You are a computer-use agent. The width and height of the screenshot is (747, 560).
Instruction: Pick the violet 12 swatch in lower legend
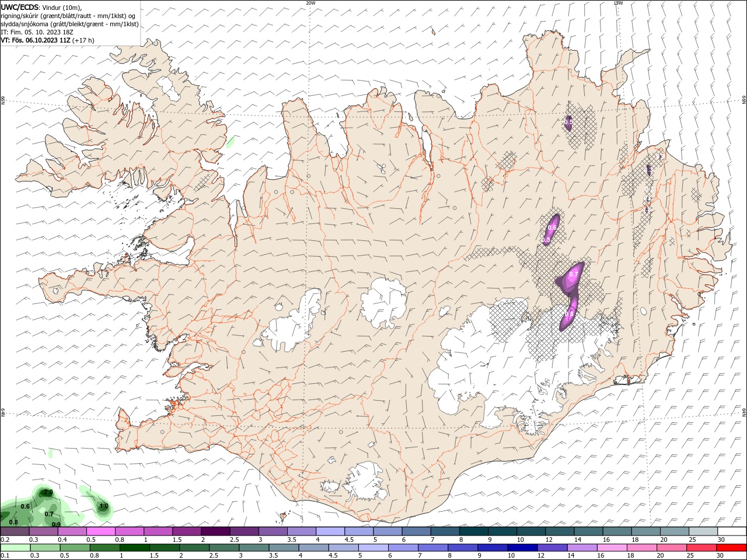point(551,548)
